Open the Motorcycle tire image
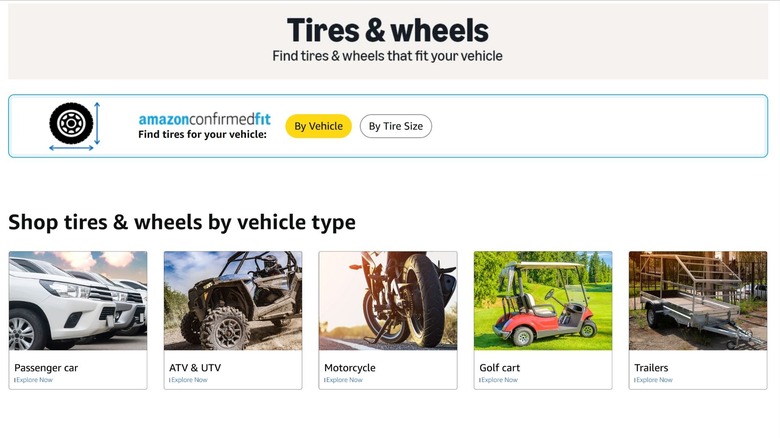 click(388, 301)
